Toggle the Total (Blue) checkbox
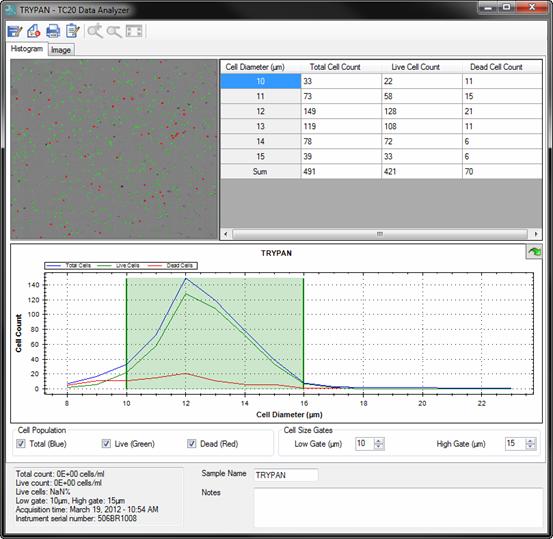 [x=21, y=444]
